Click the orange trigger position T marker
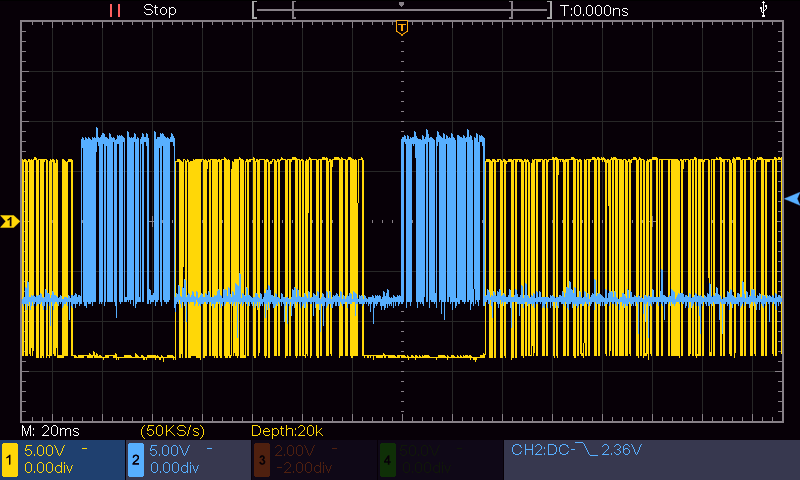This screenshot has height=480, width=800. pyautogui.click(x=401, y=27)
